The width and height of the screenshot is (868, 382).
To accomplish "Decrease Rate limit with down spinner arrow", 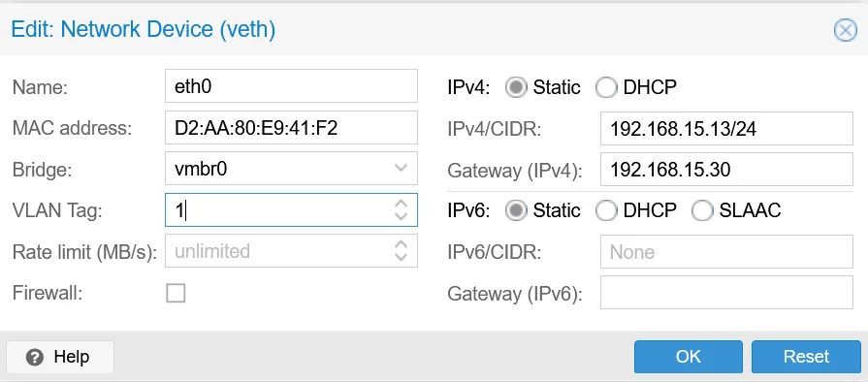I will [x=401, y=257].
